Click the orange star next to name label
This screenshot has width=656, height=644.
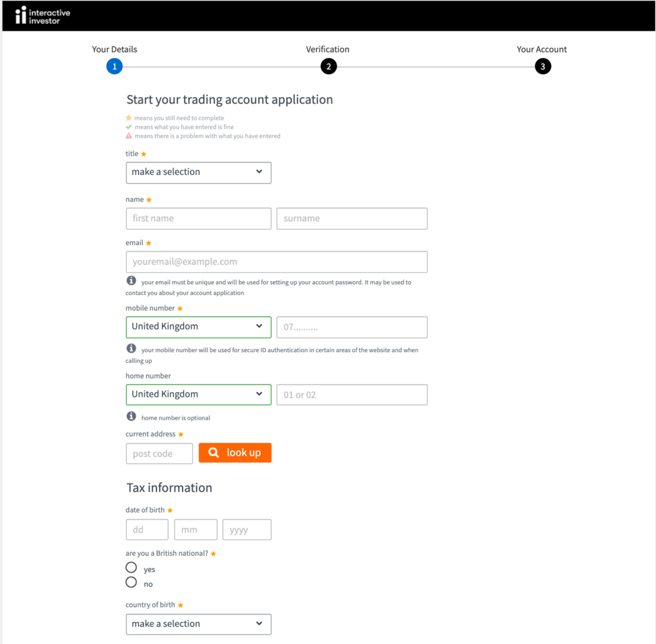point(149,200)
